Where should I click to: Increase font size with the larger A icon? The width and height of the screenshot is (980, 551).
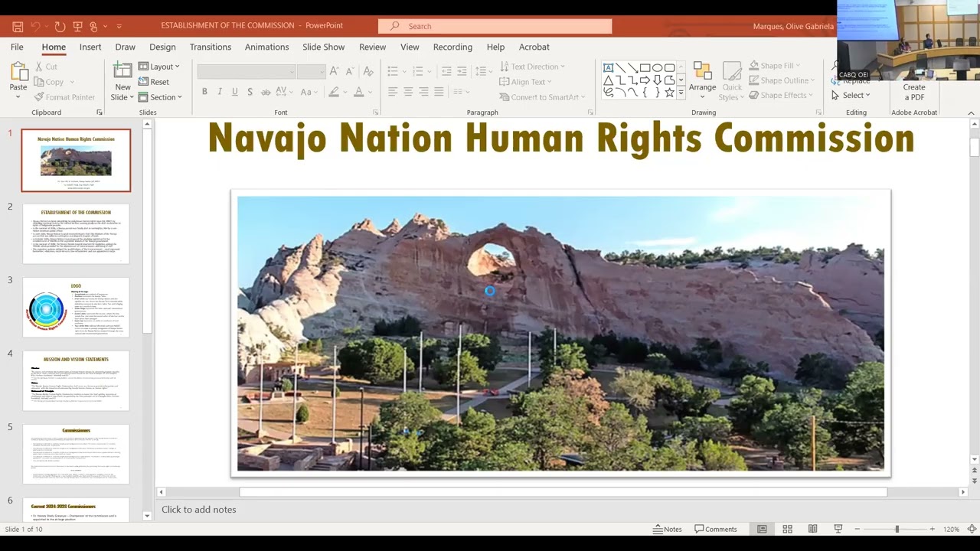335,71
